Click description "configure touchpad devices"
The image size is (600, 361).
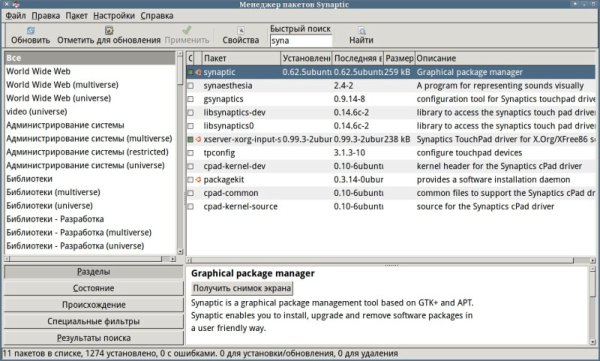click(469, 153)
